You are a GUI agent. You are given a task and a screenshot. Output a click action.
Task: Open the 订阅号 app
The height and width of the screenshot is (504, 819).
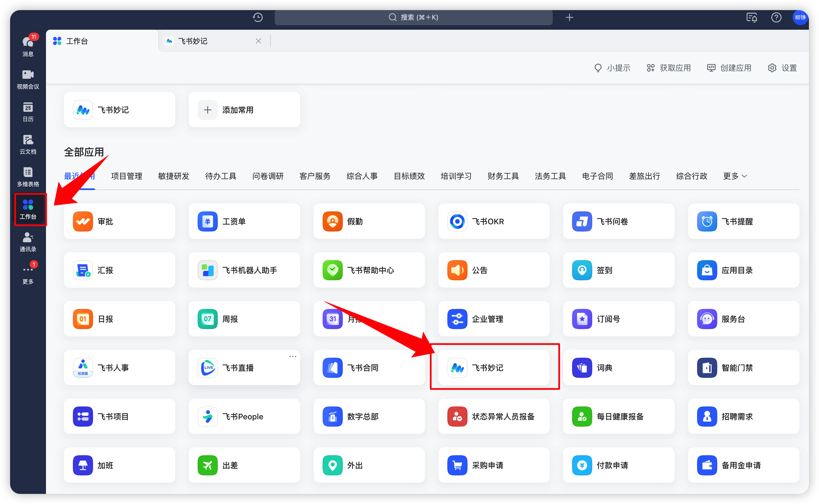tap(619, 319)
